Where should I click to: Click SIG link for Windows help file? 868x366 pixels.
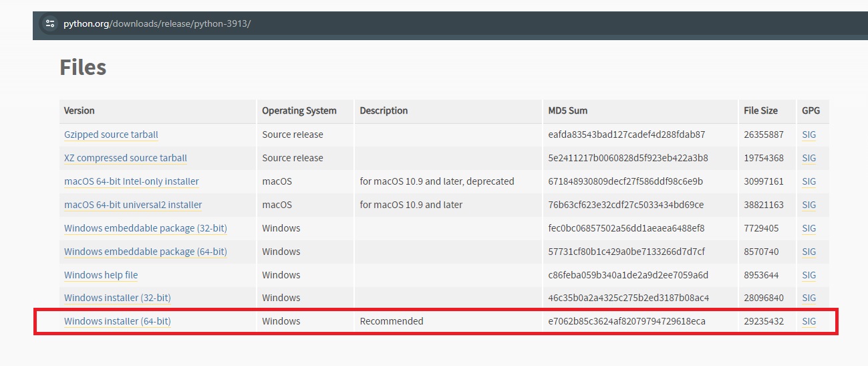[x=809, y=275]
